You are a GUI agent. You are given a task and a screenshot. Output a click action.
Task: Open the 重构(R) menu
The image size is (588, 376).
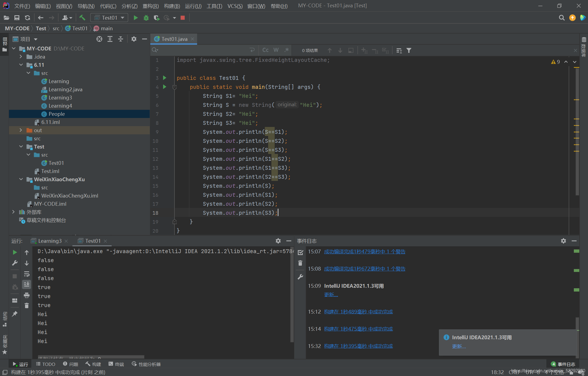[x=151, y=6]
